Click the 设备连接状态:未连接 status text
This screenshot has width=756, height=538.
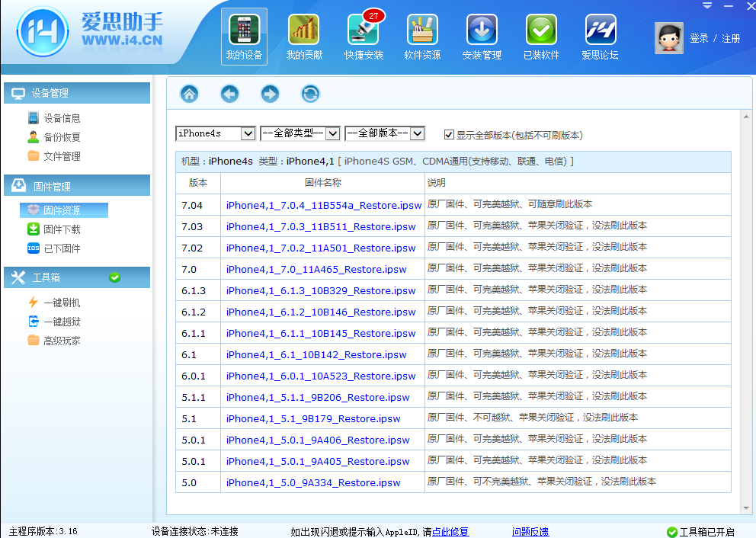tap(195, 532)
